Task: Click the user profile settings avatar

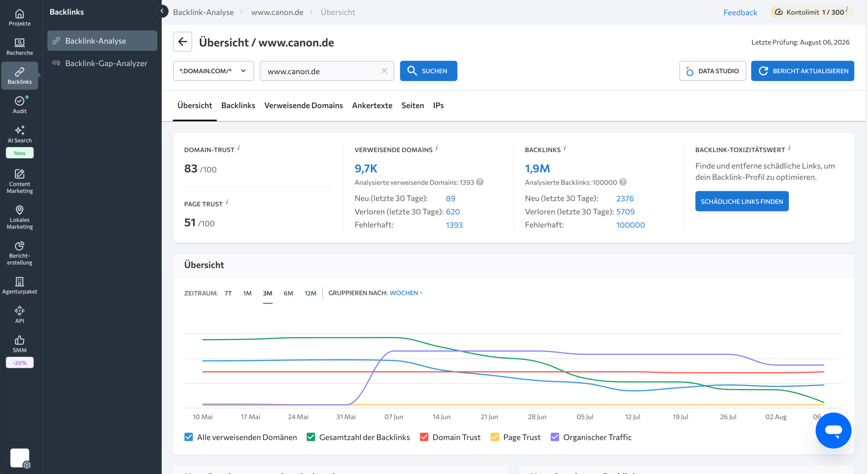Action: pos(20,458)
